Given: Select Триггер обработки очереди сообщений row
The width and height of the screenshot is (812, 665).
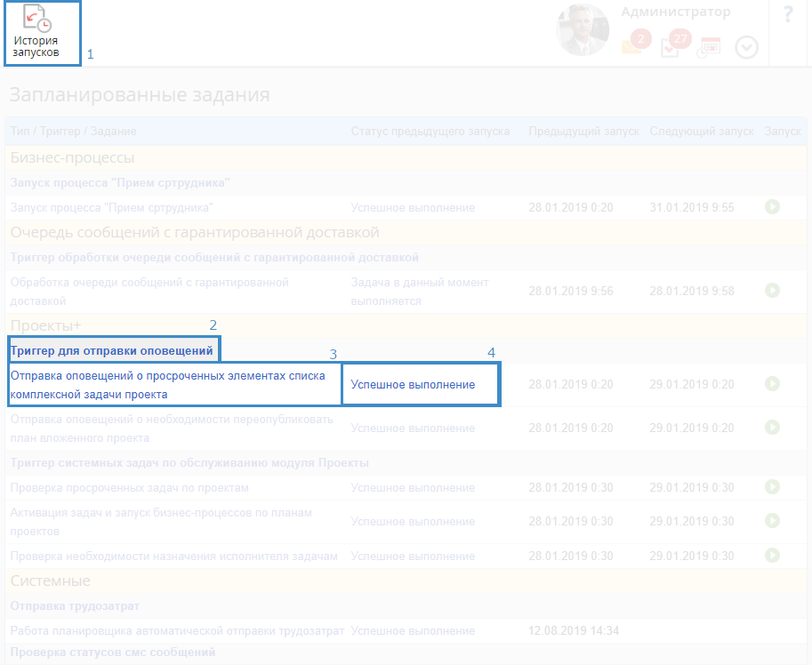Looking at the screenshot, I should point(214,257).
